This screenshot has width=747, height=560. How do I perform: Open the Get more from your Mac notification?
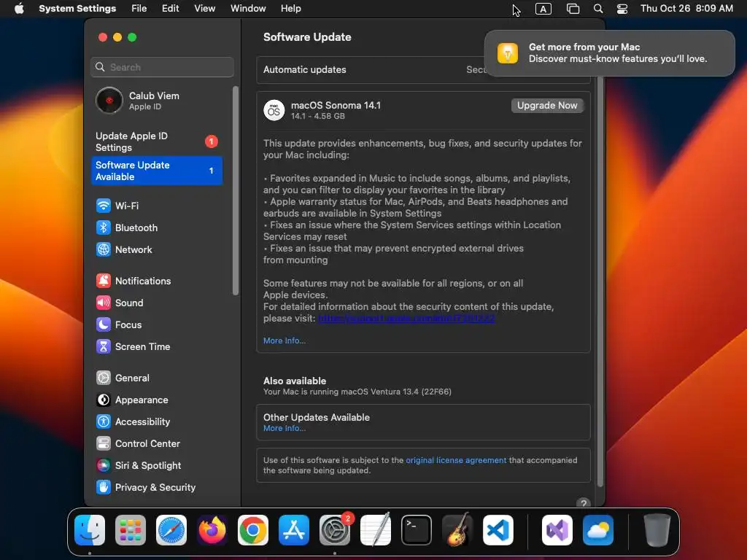pos(609,52)
